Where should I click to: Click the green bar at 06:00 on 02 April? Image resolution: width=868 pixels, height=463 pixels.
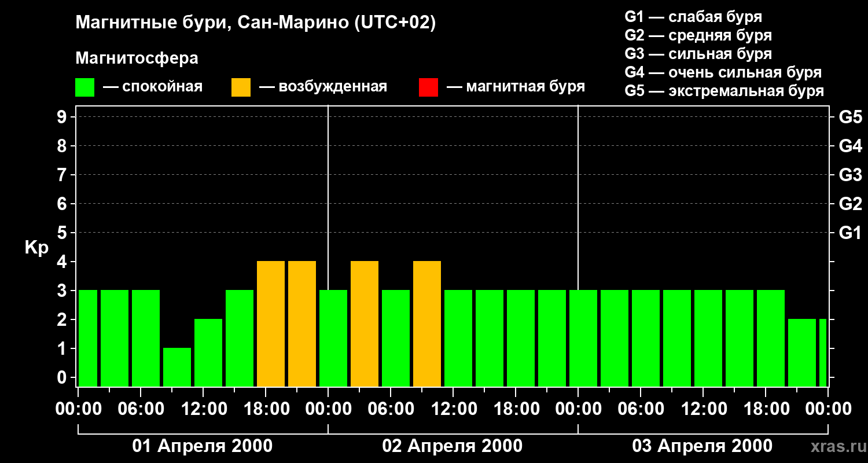pos(396,338)
